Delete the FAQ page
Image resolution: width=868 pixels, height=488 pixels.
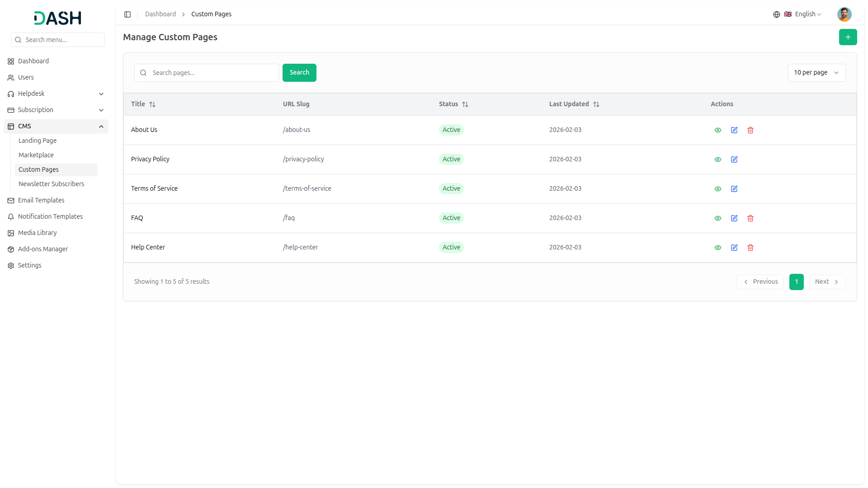tap(750, 218)
